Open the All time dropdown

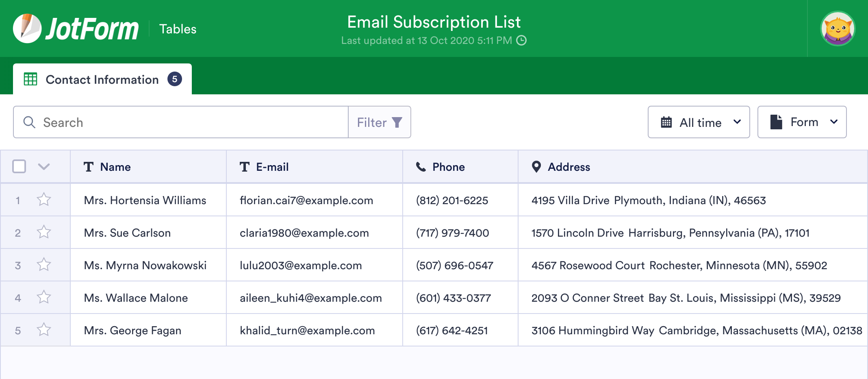tap(699, 122)
